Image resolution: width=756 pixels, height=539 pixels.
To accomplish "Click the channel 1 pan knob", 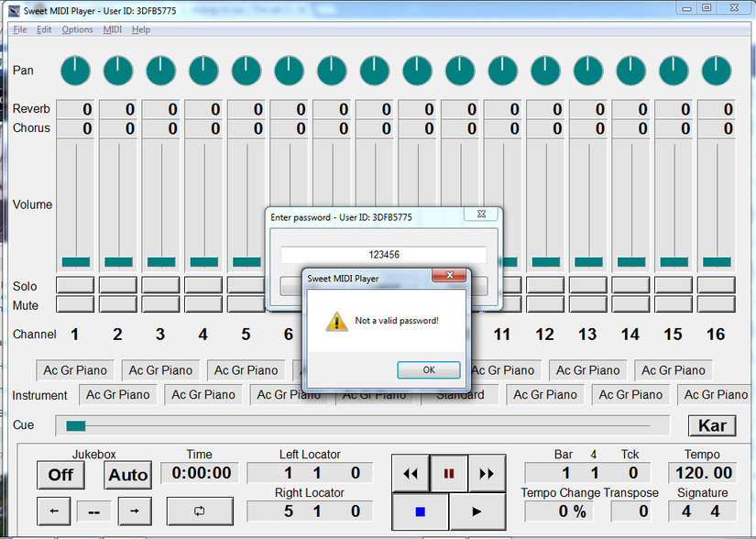I will [75, 71].
